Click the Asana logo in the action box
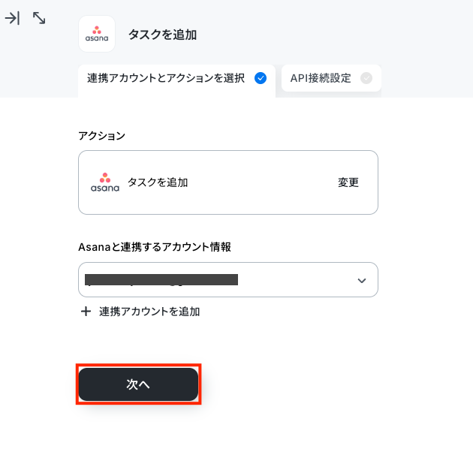This screenshot has width=473, height=476. 105,182
